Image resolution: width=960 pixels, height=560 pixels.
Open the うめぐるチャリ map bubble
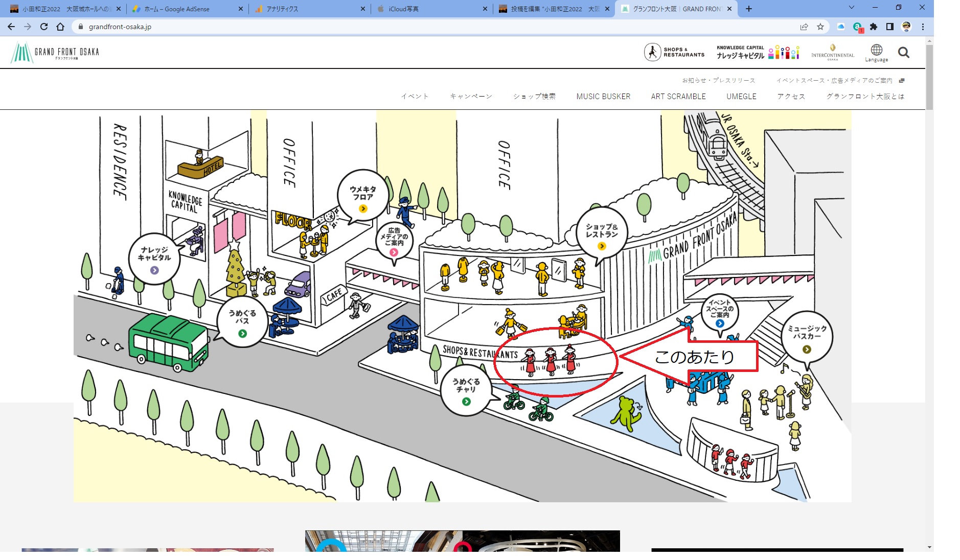tap(466, 389)
